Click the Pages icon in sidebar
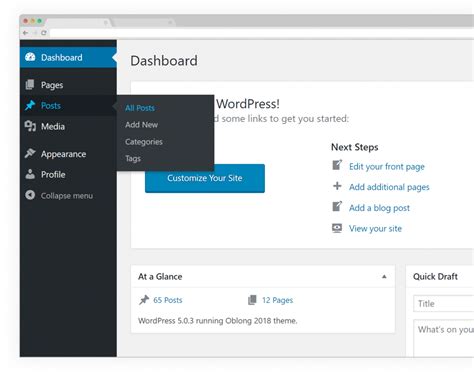 [30, 85]
